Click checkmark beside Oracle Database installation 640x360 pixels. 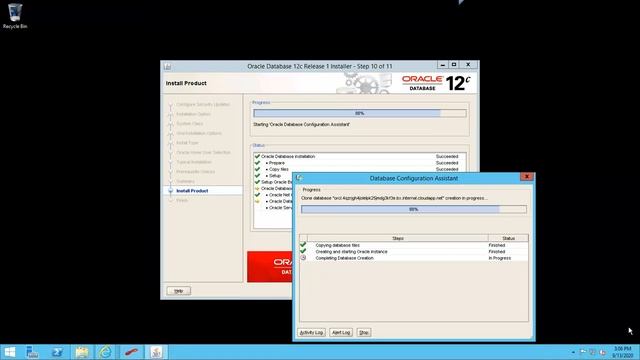(x=257, y=156)
